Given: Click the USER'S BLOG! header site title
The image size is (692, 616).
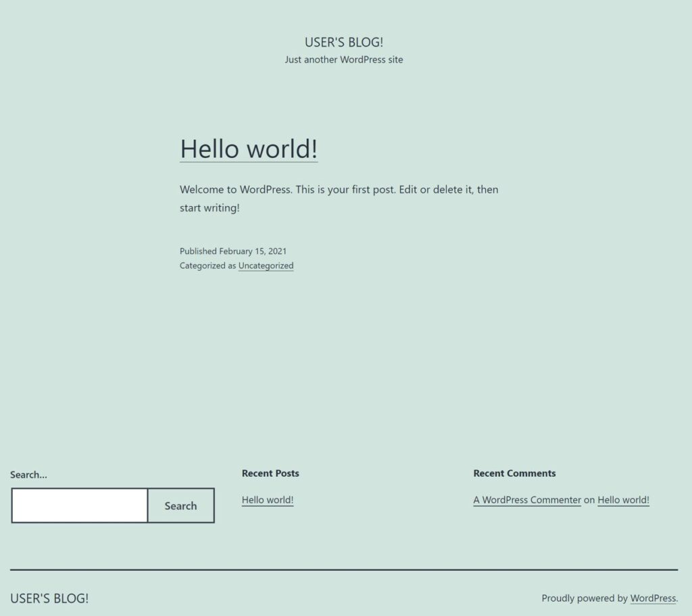Looking at the screenshot, I should coord(343,42).
